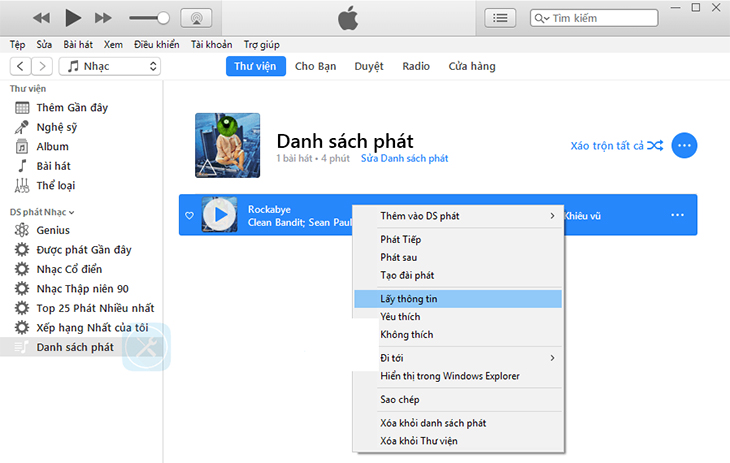
Task: Click Xáo trộn tất cả shuffle link
Action: (x=616, y=145)
